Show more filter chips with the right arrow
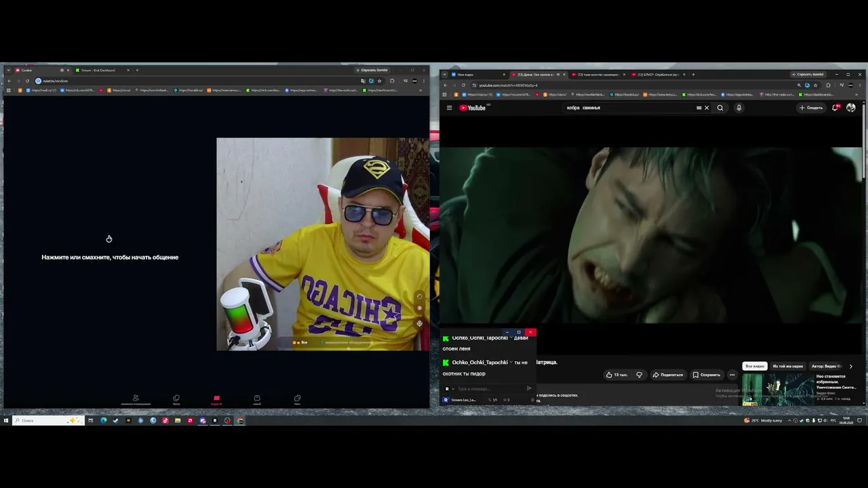This screenshot has width=868, height=488. [851, 366]
